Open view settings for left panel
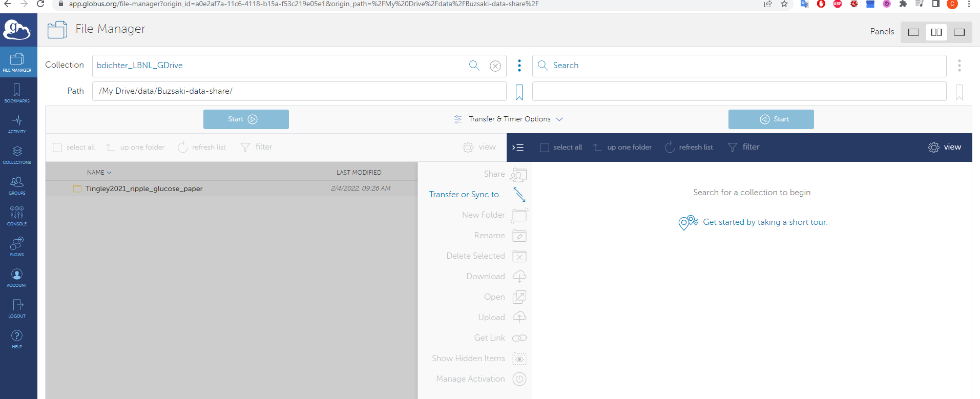Screen dimensions: 980x399 pyautogui.click(x=479, y=148)
